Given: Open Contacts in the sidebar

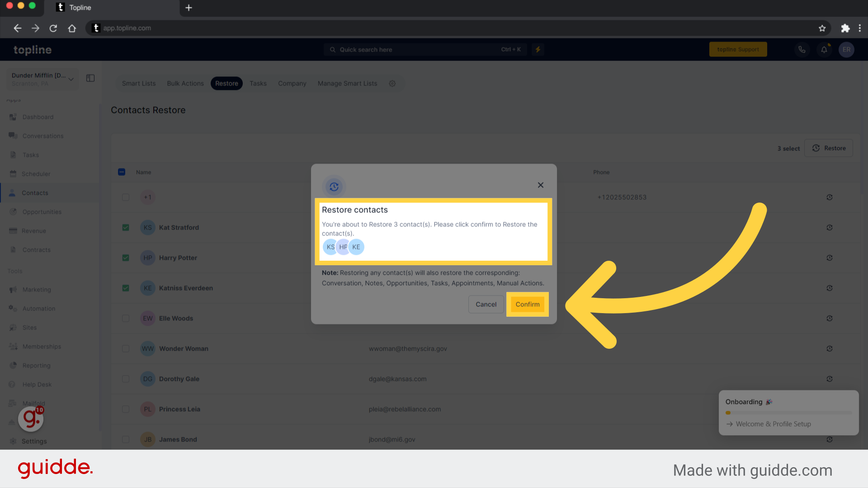Looking at the screenshot, I should point(35,193).
